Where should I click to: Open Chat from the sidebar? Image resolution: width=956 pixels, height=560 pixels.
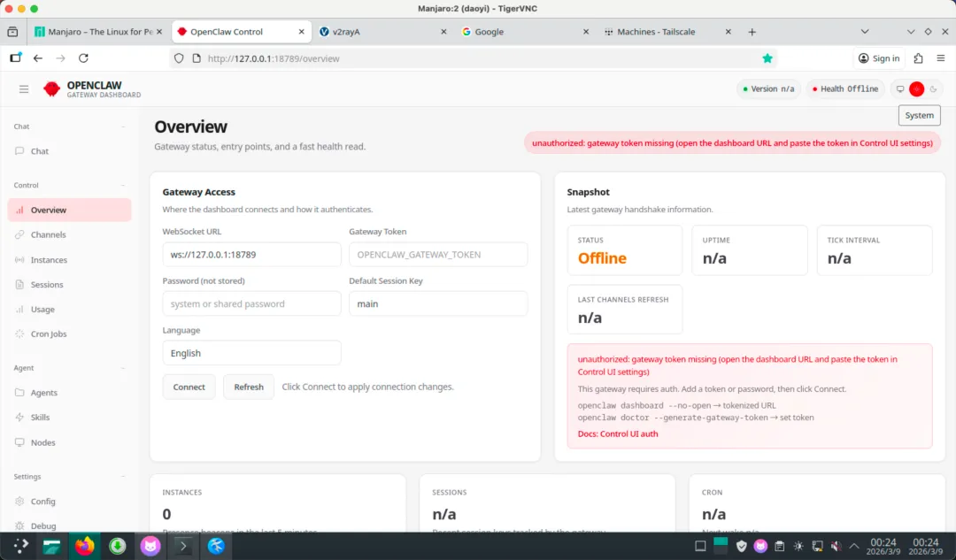click(70, 151)
